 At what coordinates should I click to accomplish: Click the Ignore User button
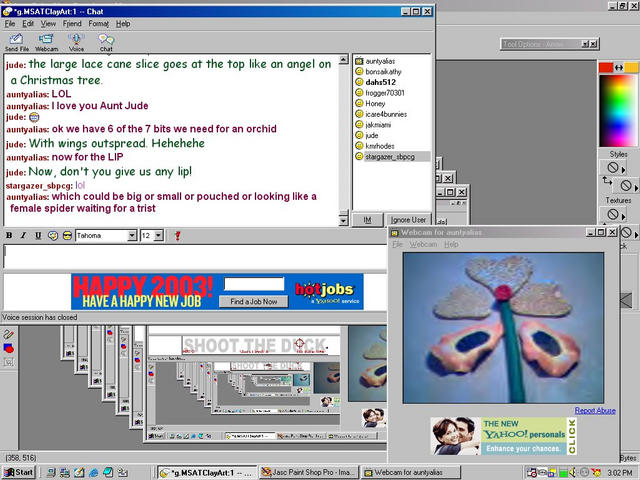point(408,220)
